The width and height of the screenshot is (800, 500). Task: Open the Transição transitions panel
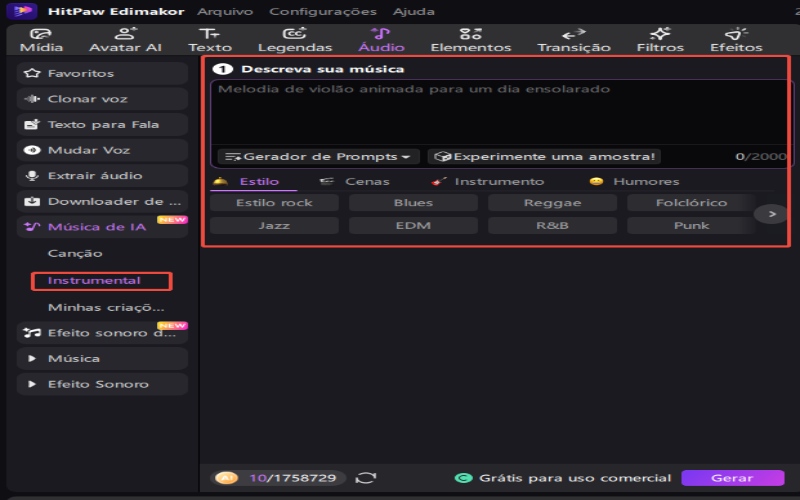(573, 40)
